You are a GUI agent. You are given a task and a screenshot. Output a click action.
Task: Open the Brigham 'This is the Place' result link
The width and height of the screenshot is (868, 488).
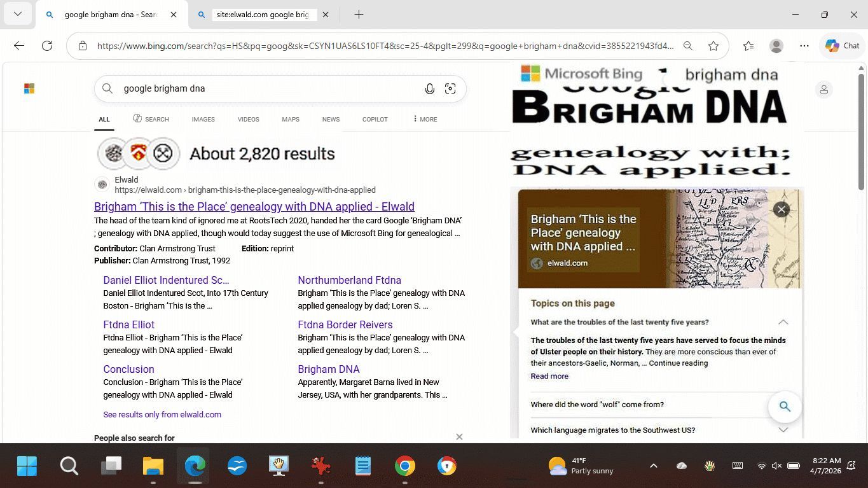[254, 207]
